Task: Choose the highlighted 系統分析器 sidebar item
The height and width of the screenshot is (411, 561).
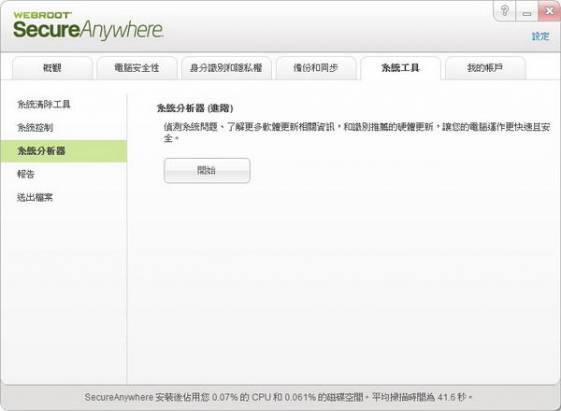Action: (x=64, y=151)
